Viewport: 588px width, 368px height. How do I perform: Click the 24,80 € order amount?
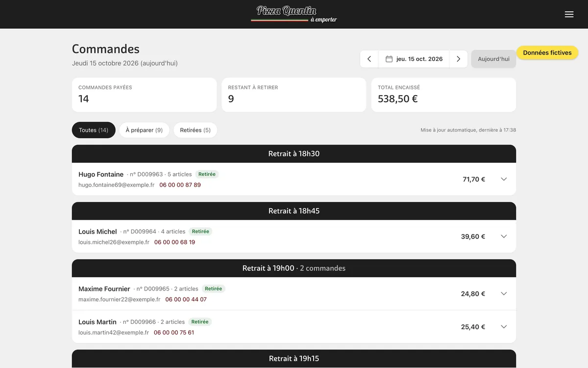(473, 294)
